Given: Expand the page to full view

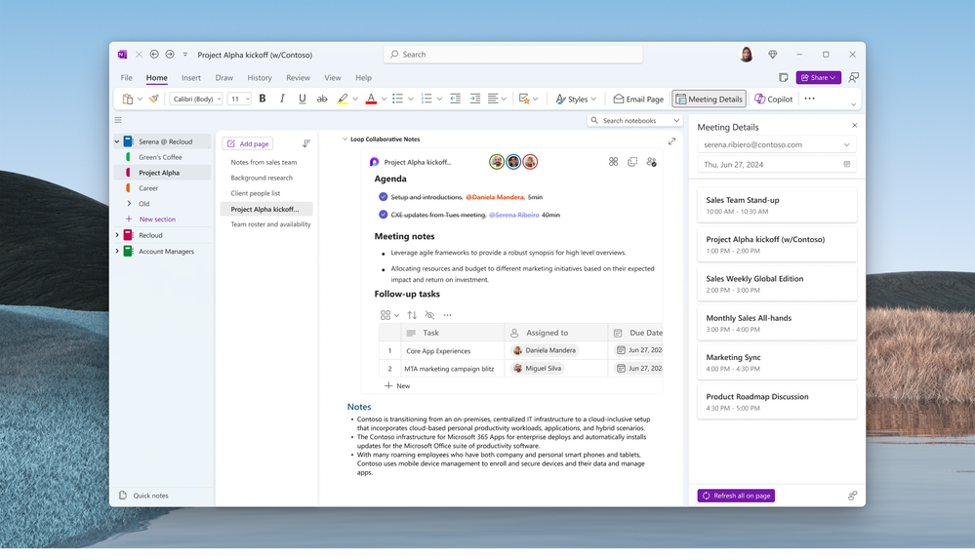Looking at the screenshot, I should pos(671,141).
